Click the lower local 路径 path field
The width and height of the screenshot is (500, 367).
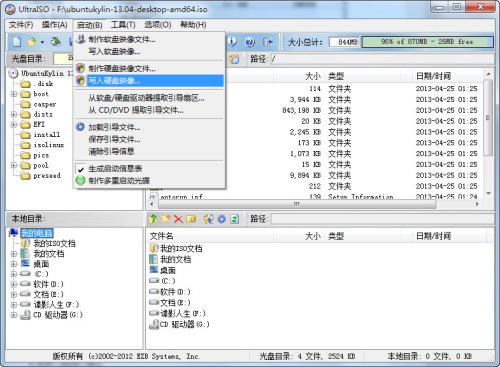[x=382, y=219]
